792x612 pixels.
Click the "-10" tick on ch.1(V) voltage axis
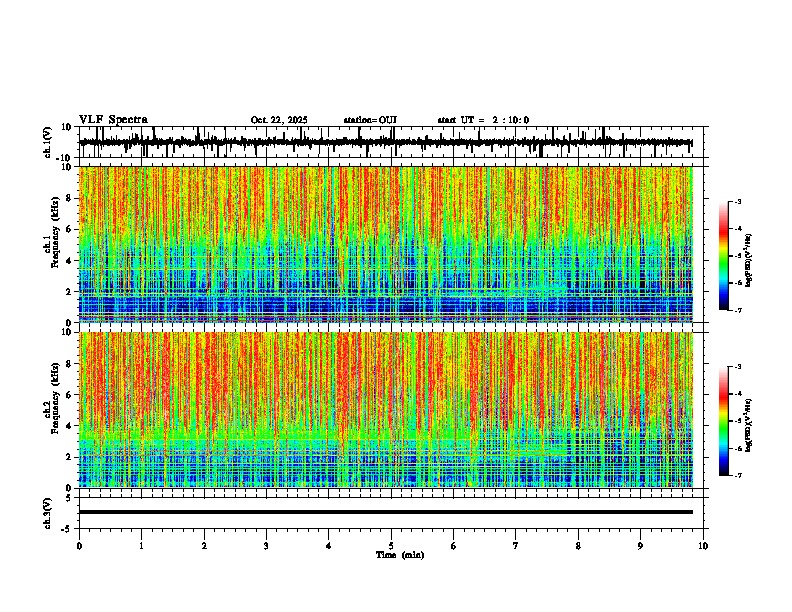(65, 158)
